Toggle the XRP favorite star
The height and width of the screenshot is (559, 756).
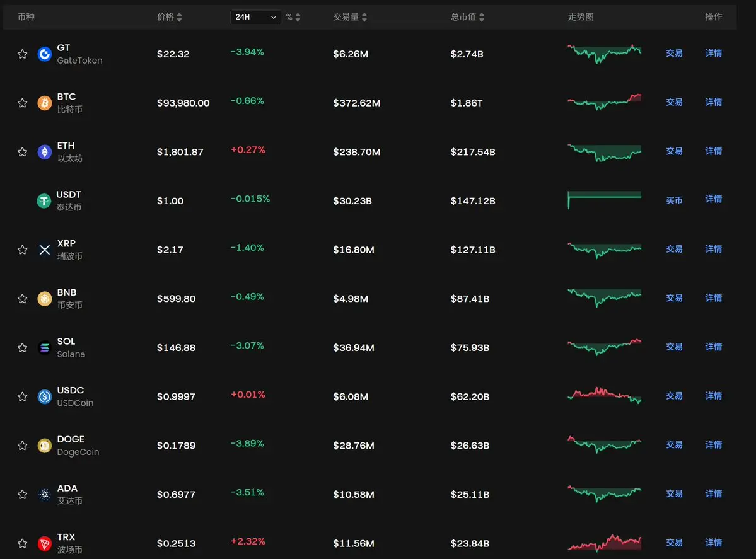click(x=22, y=250)
